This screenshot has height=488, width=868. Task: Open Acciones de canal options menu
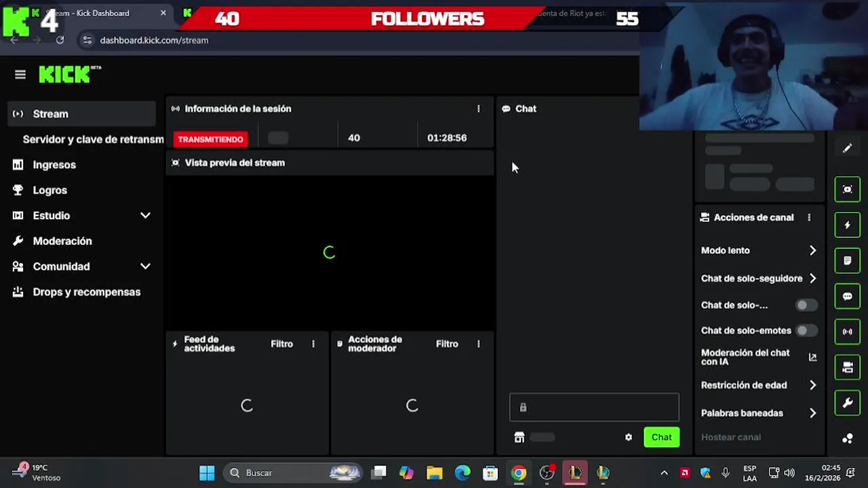click(x=809, y=218)
